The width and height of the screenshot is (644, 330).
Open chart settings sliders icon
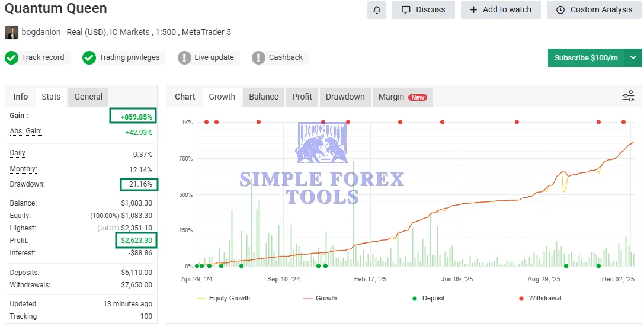628,96
